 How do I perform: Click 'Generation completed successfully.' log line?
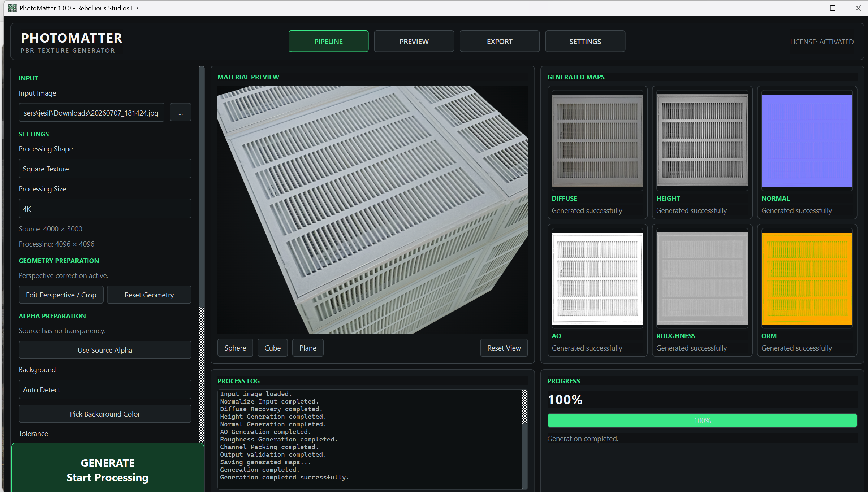[285, 477]
